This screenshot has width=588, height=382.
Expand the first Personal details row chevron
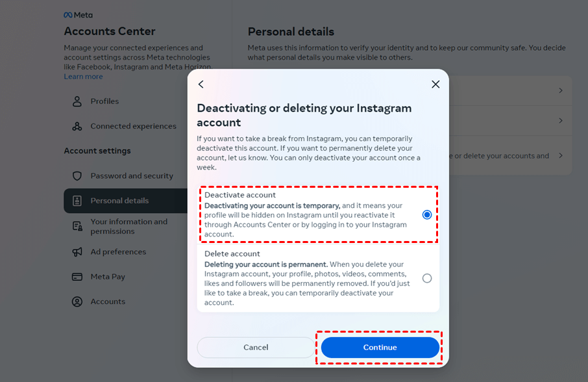pyautogui.click(x=561, y=91)
